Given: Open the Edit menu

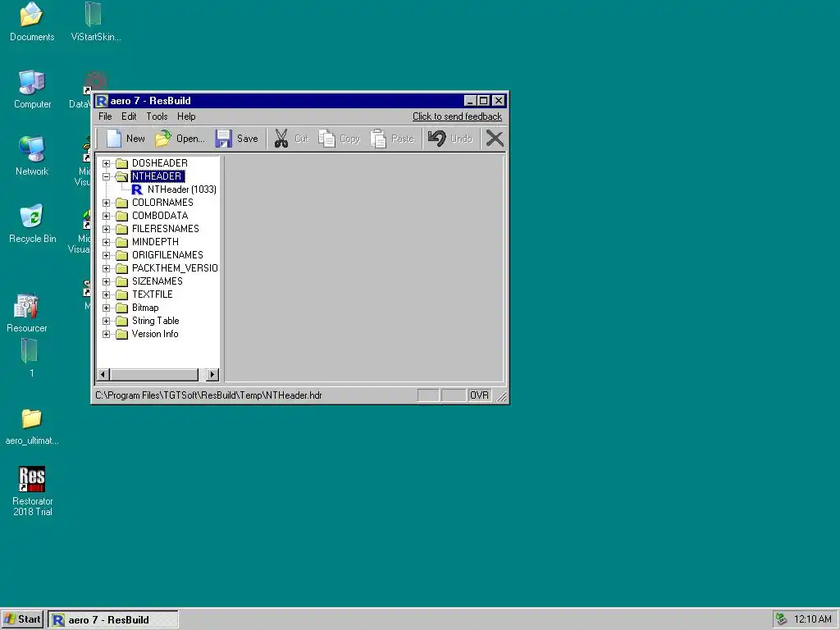Looking at the screenshot, I should [129, 116].
